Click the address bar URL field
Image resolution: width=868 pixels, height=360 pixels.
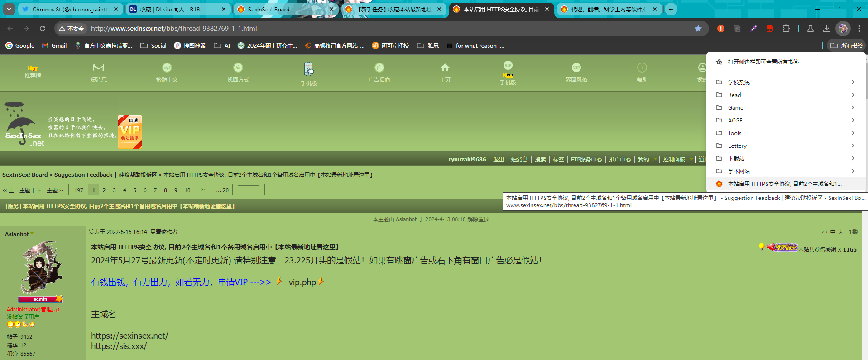389,29
